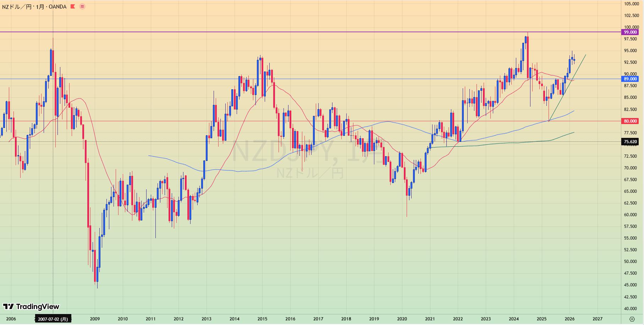
Task: Select the blue 89.000 price label
Action: (630, 79)
